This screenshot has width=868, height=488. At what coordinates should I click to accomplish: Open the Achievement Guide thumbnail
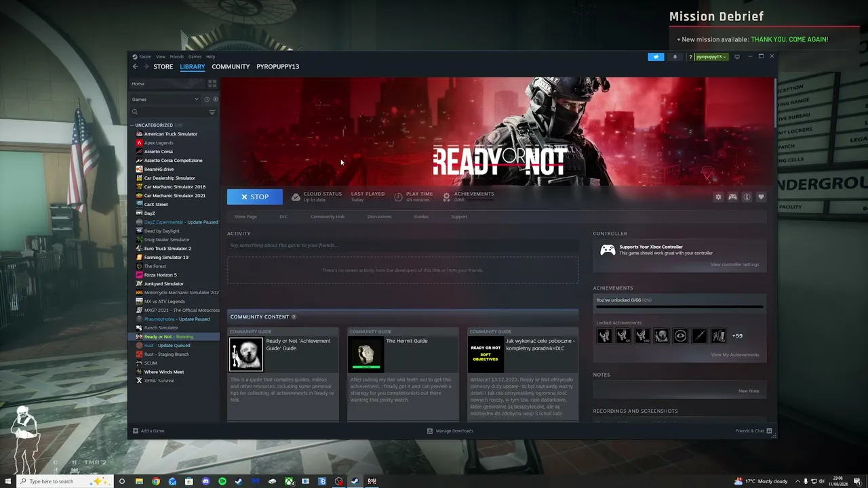click(x=246, y=354)
